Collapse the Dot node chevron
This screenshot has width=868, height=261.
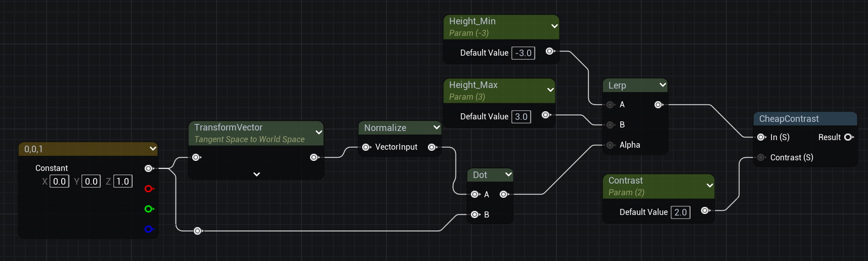click(508, 175)
